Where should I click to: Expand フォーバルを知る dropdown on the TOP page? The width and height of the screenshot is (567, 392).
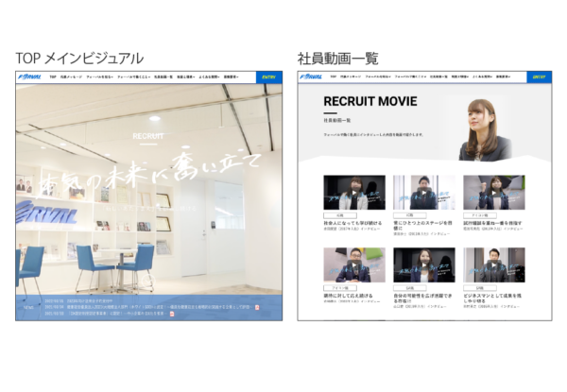99,77
